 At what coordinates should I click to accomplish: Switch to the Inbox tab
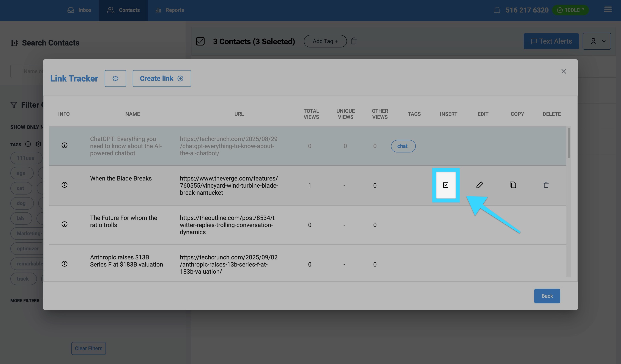79,10
